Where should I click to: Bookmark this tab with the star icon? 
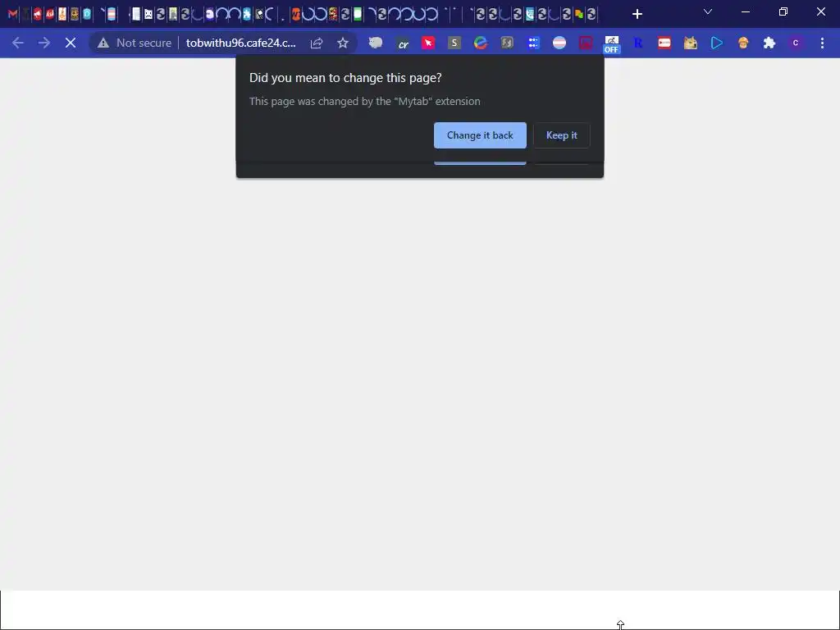(x=343, y=43)
